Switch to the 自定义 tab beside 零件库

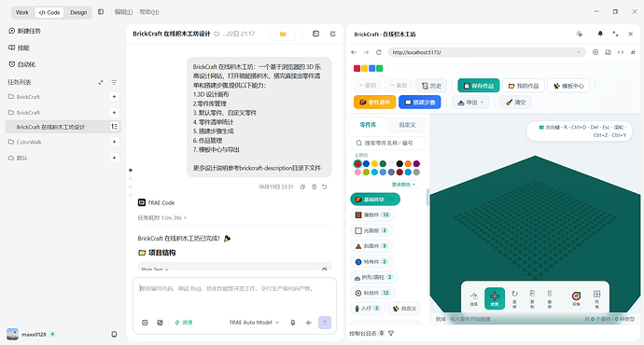click(x=407, y=125)
